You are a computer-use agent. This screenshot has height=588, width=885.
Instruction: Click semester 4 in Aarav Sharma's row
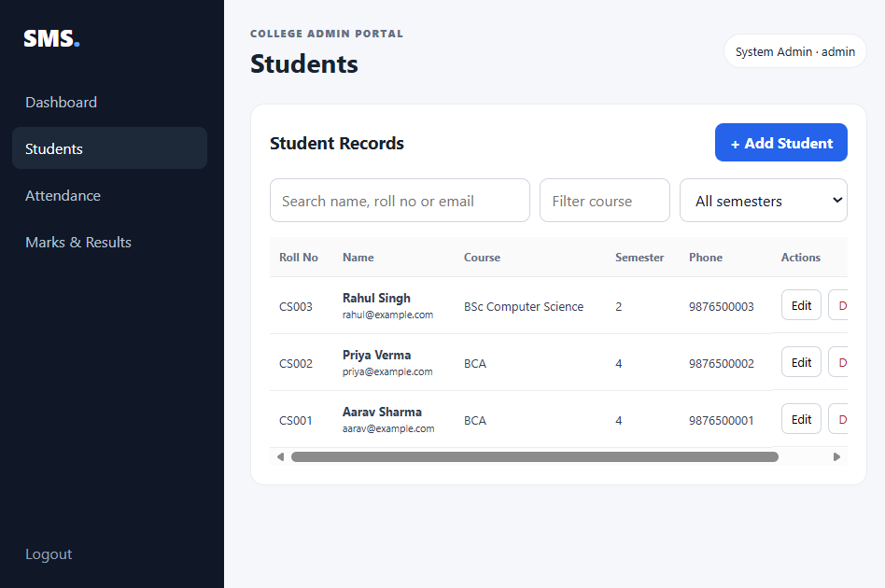619,420
